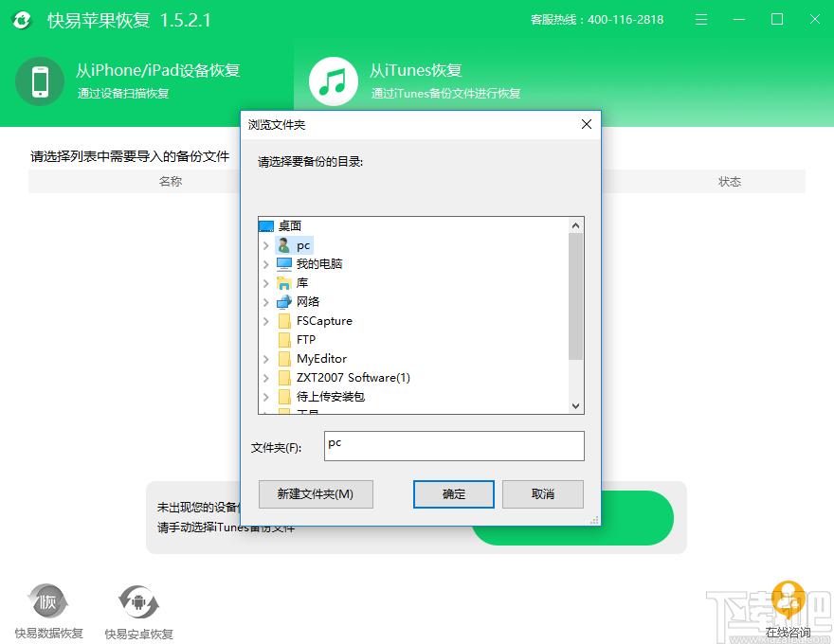Expand the 网络 tree node
The height and width of the screenshot is (644, 834).
pyautogui.click(x=266, y=302)
